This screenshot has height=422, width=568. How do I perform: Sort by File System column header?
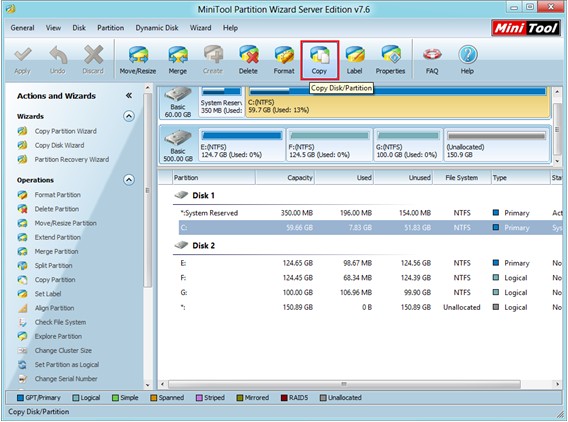(x=462, y=178)
